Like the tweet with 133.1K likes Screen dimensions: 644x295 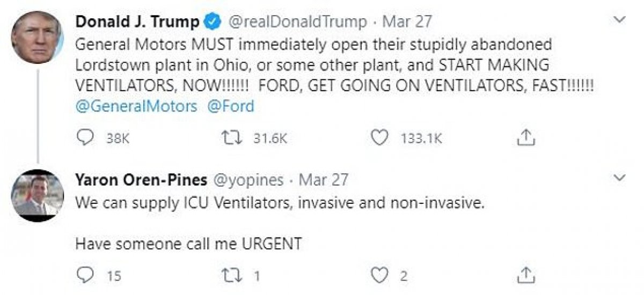coord(380,138)
